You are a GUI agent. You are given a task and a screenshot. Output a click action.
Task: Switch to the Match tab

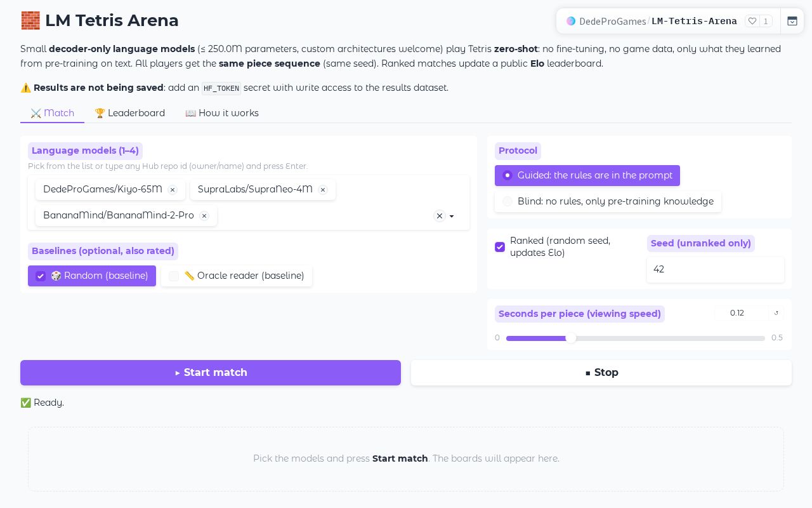coord(52,113)
